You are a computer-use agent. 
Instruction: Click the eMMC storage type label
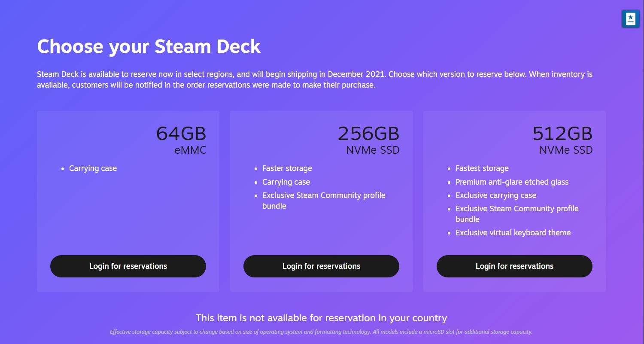[190, 150]
